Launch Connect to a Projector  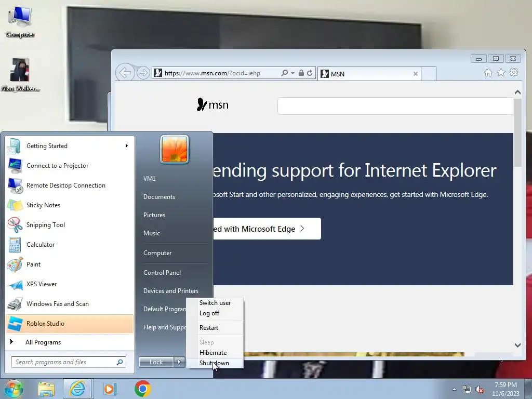[x=70, y=166]
